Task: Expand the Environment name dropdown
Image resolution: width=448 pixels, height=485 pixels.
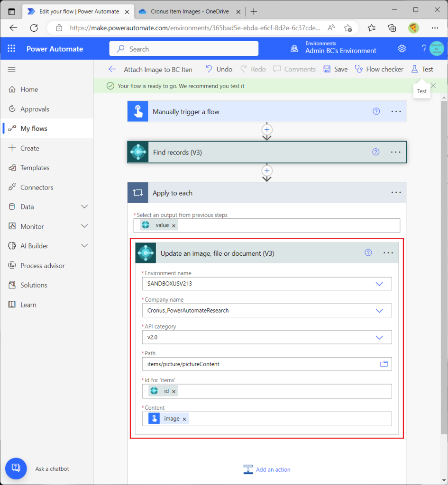Action: 379,284
